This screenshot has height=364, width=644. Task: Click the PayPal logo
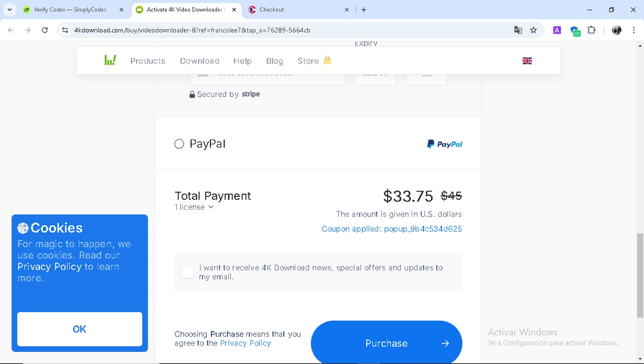pos(445,144)
